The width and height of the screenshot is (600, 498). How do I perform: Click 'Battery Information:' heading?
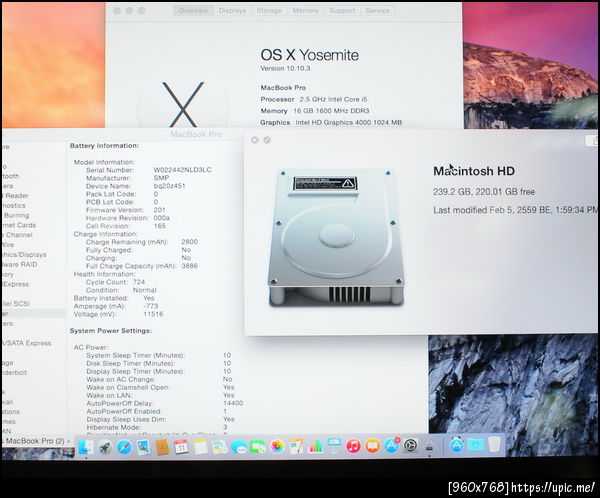[x=104, y=146]
